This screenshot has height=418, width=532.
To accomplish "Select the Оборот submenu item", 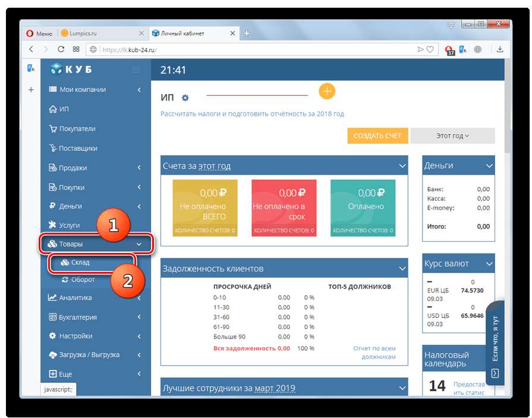I will [x=78, y=280].
